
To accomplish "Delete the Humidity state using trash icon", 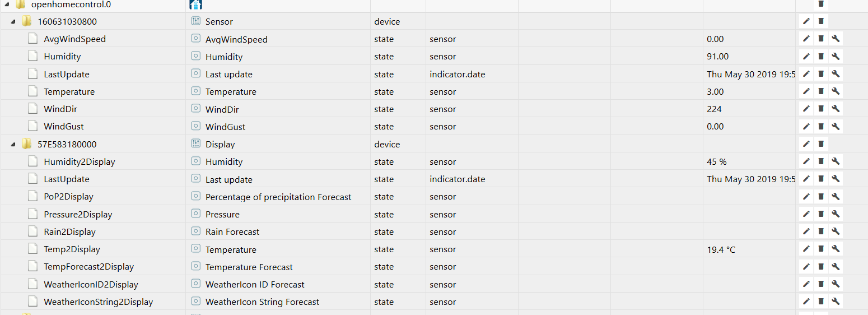I will pos(821,56).
